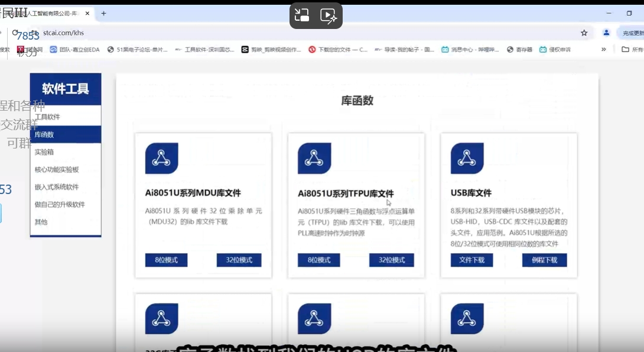Click the USB 例程下载 button
This screenshot has height=352, width=644.
pyautogui.click(x=545, y=260)
